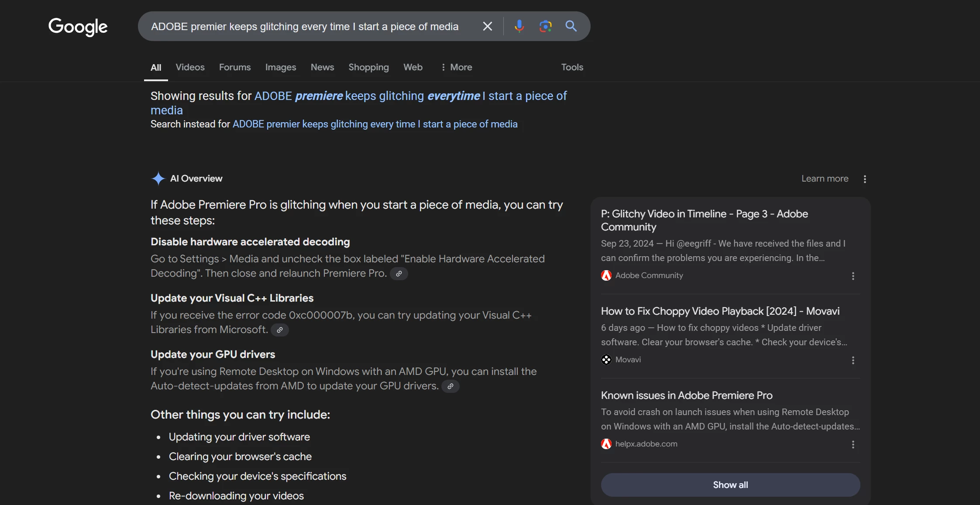Open three-dot menu for Adobe Community result

853,276
